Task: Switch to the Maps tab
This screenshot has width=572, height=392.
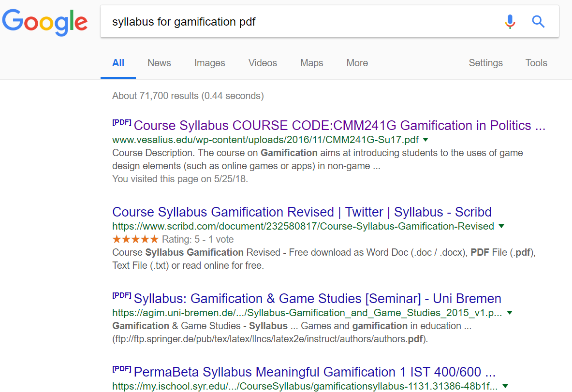Action: (x=311, y=63)
